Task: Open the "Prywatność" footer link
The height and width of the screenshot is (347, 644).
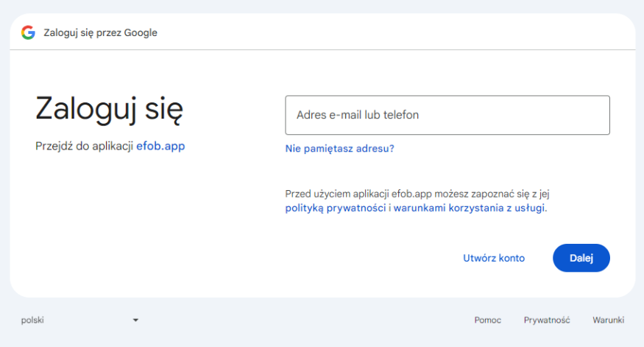Action: pyautogui.click(x=547, y=320)
